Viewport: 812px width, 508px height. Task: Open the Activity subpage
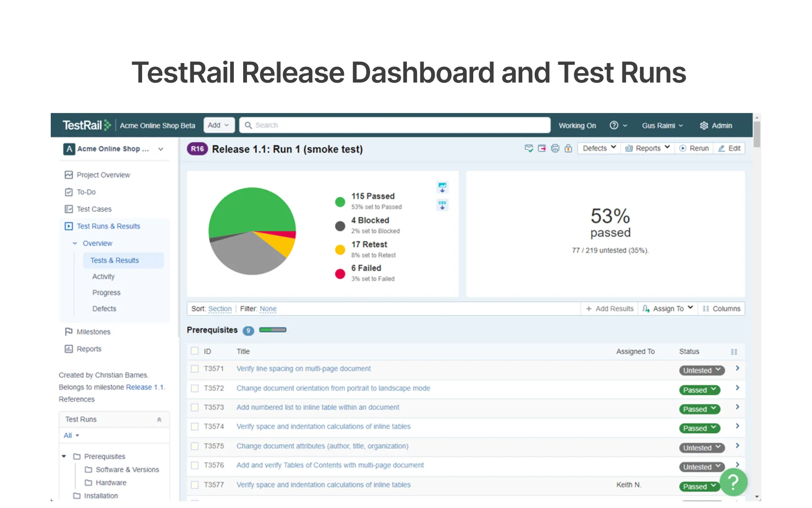click(x=103, y=276)
